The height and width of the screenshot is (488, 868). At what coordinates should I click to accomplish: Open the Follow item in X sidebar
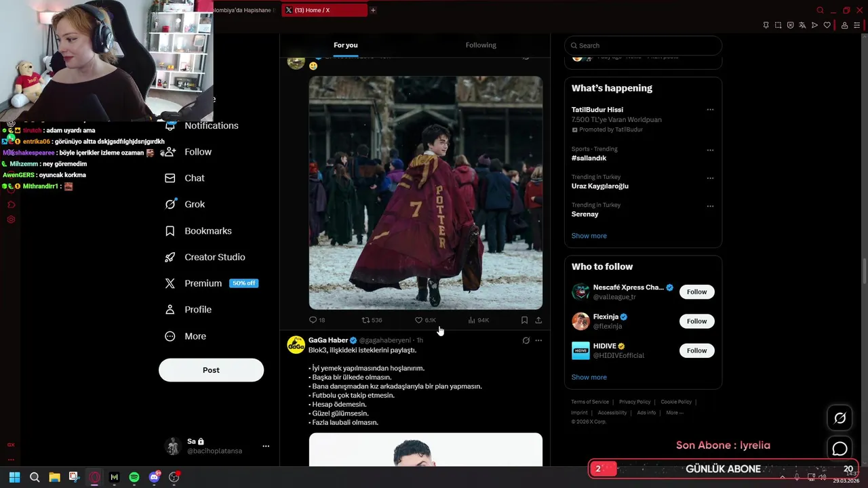pyautogui.click(x=197, y=152)
